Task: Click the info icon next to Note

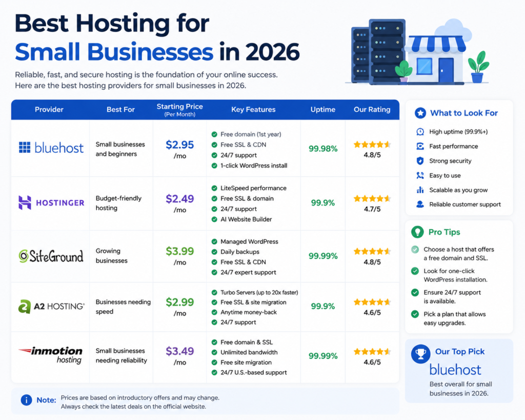Action: click(x=26, y=400)
